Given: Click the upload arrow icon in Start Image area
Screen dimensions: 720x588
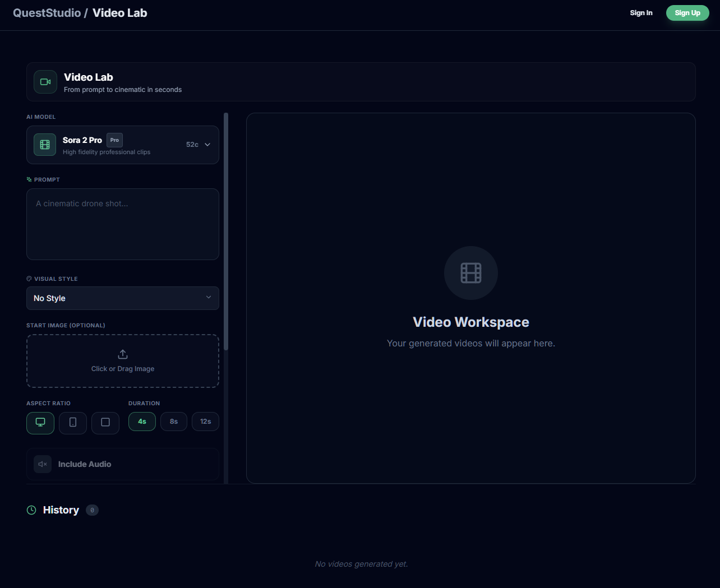Looking at the screenshot, I should click(122, 354).
